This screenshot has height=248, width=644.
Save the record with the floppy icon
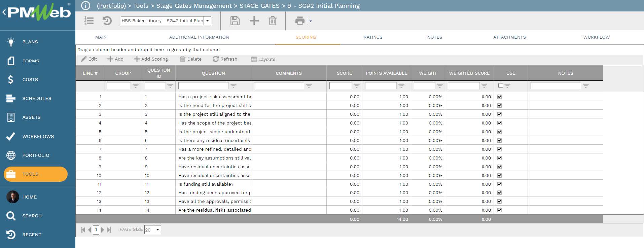click(x=235, y=21)
